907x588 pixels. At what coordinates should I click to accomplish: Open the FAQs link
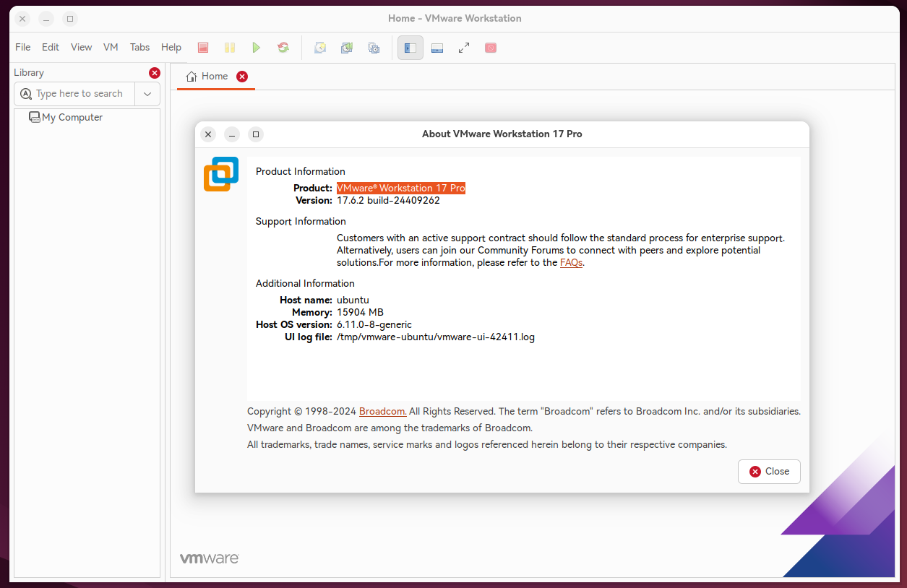[x=571, y=263]
